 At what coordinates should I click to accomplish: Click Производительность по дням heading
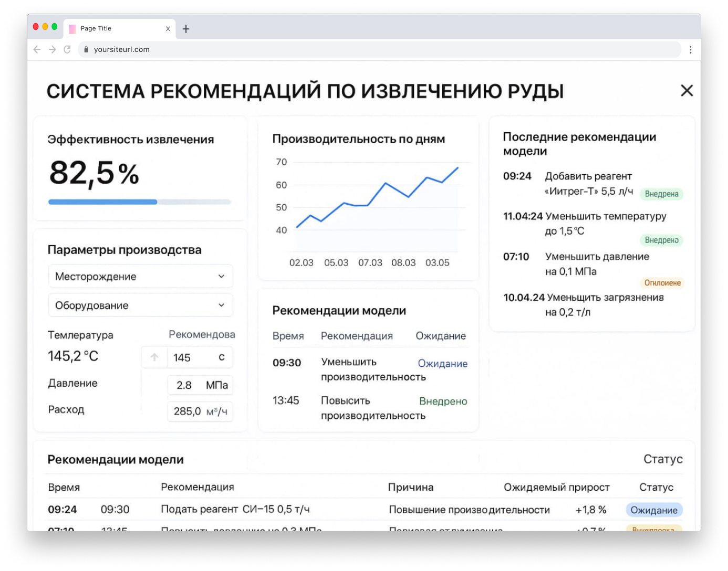[x=359, y=139]
